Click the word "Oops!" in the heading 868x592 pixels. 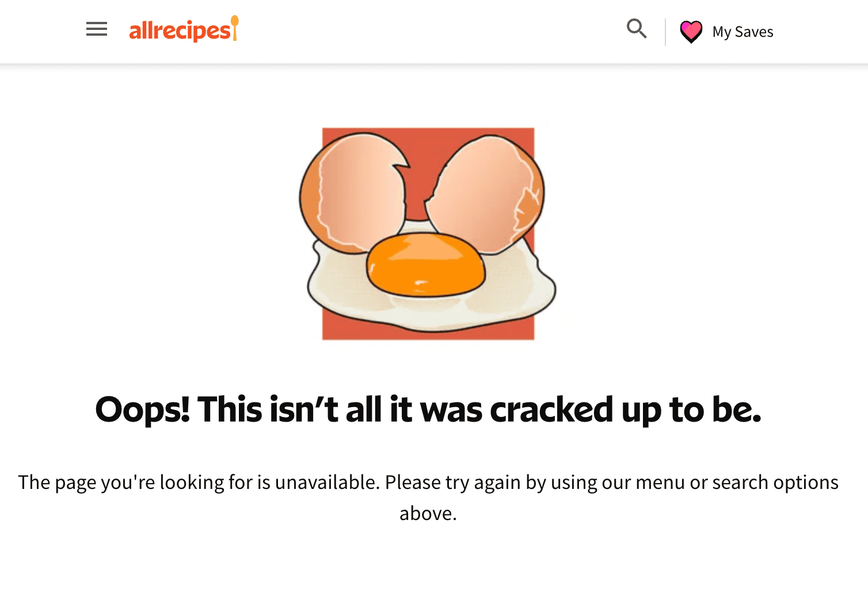[142, 409]
